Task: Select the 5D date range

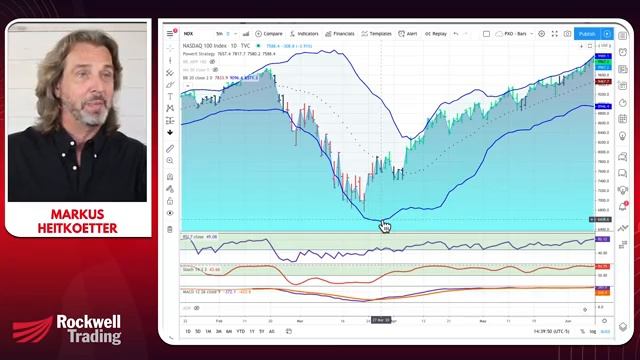Action: (198, 331)
